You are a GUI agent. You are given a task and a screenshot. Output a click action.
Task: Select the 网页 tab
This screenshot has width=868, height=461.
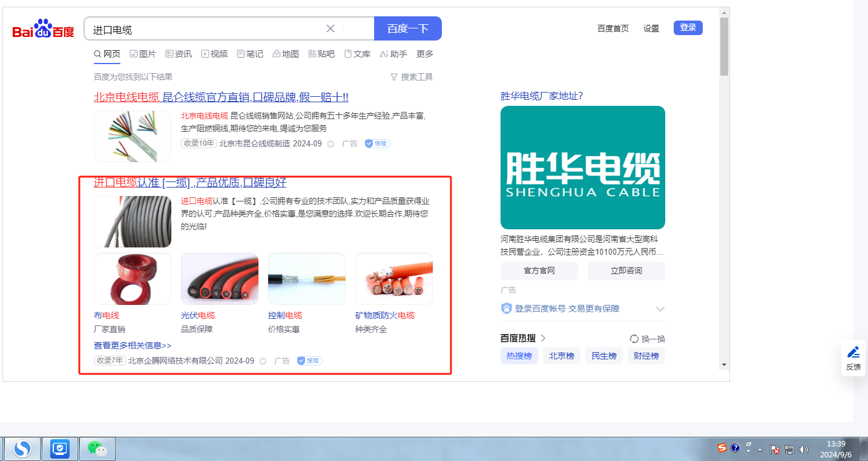107,54
